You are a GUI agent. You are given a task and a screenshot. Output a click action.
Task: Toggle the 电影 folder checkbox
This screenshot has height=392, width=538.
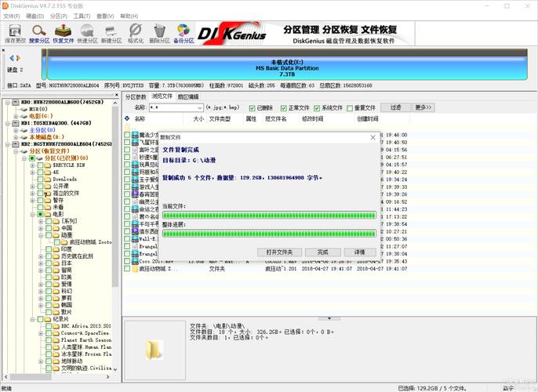(x=40, y=214)
